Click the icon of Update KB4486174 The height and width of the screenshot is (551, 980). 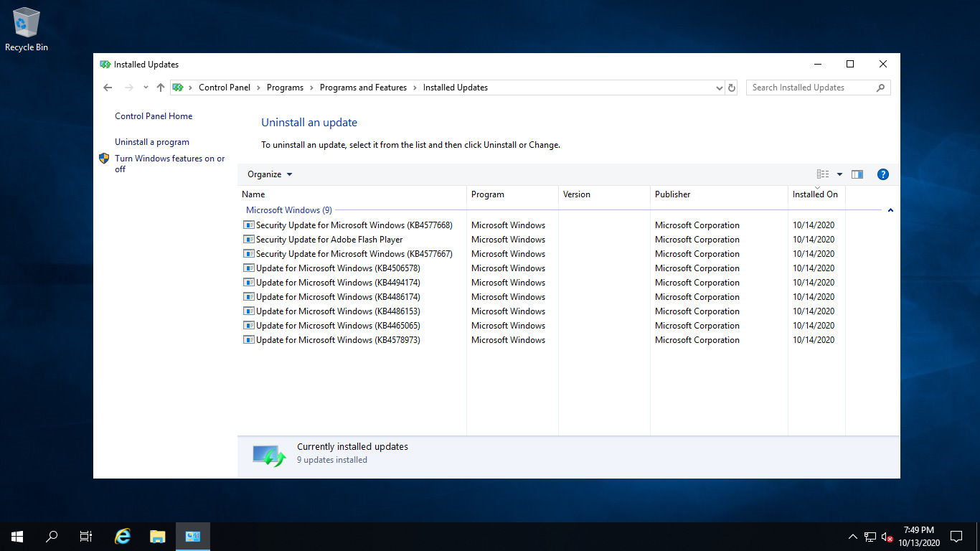249,297
